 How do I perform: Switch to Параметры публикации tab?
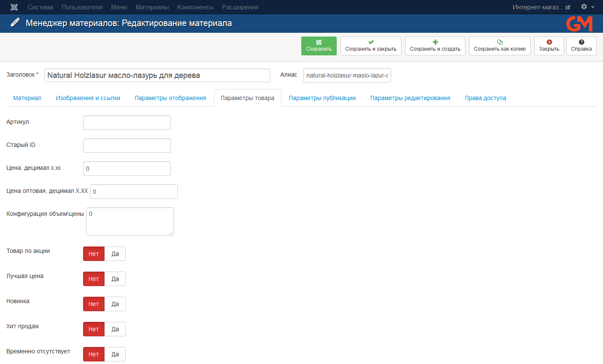point(322,98)
